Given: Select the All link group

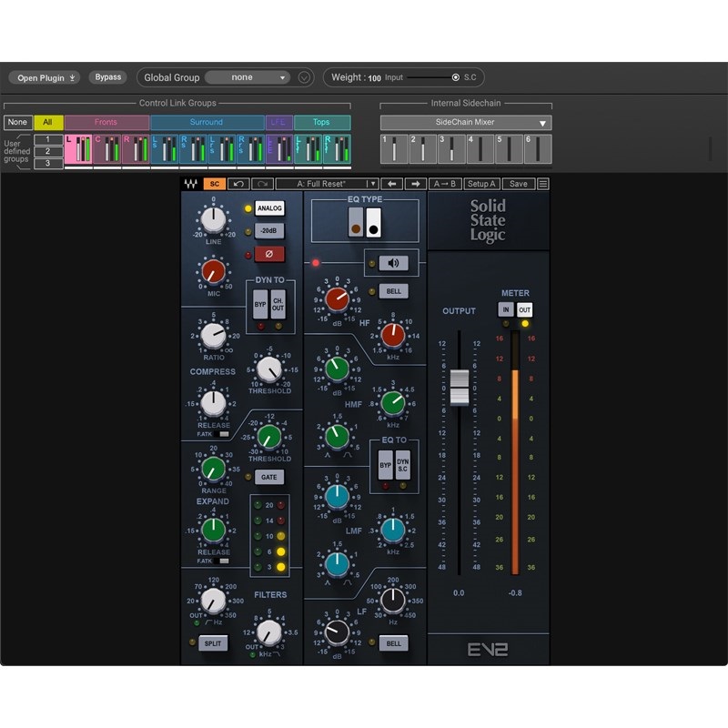Looking at the screenshot, I should pos(48,122).
